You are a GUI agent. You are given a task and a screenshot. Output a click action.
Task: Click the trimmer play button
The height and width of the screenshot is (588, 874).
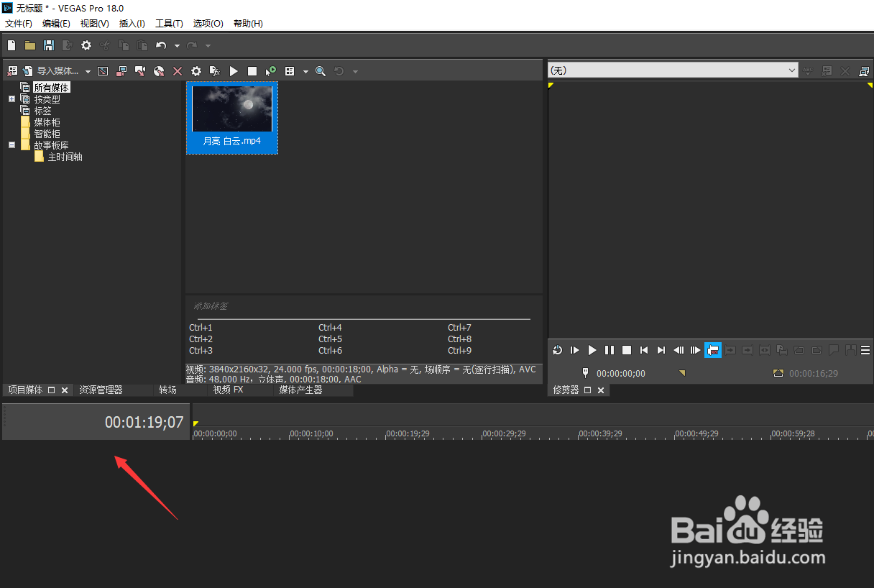click(592, 350)
